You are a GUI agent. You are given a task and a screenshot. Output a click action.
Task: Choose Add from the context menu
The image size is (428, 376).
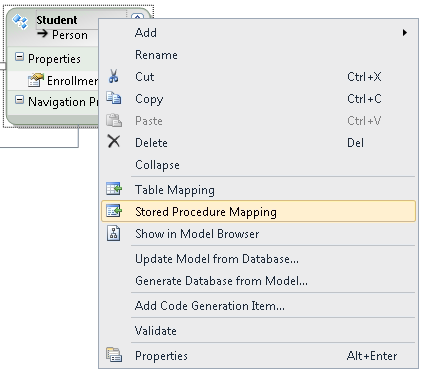[258, 33]
